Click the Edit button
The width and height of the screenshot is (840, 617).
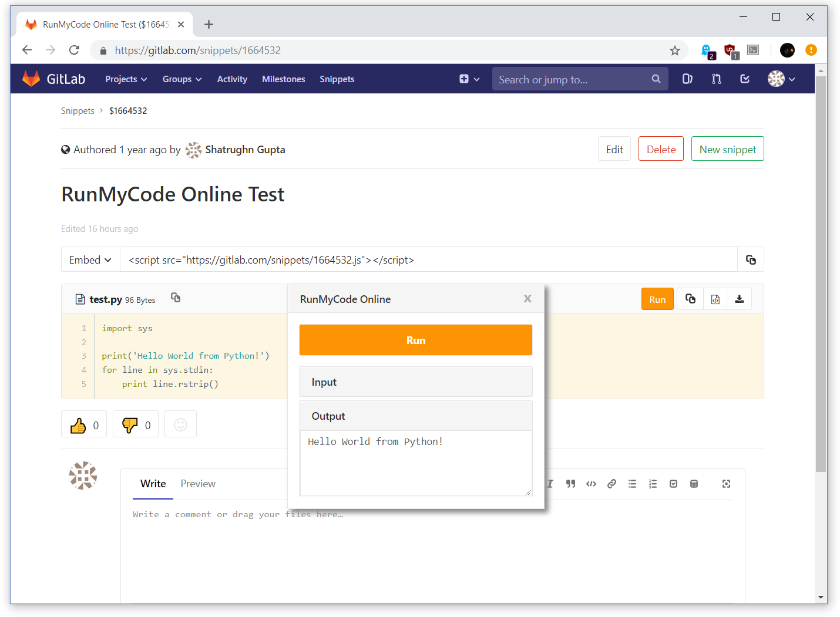(x=614, y=149)
